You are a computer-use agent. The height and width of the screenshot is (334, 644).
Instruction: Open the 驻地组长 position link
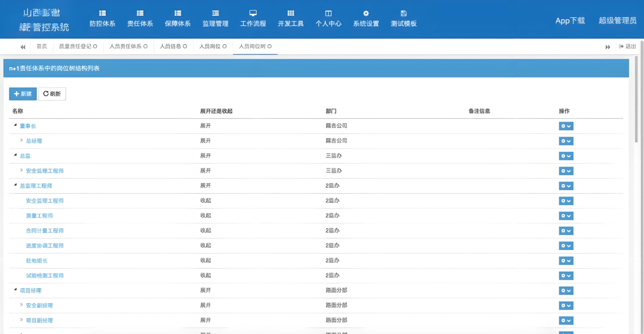36,261
